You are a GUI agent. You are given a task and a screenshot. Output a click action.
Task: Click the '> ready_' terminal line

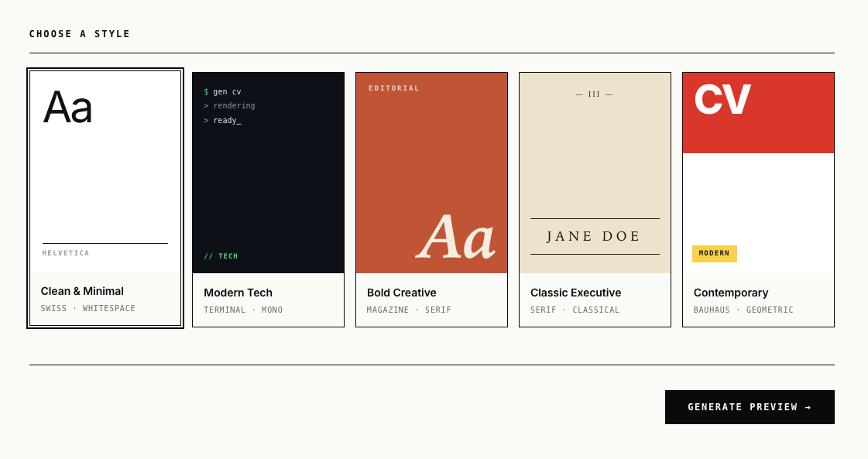coord(222,120)
